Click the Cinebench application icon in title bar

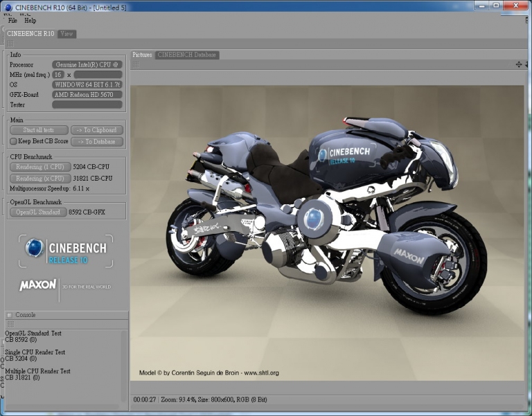click(x=8, y=7)
